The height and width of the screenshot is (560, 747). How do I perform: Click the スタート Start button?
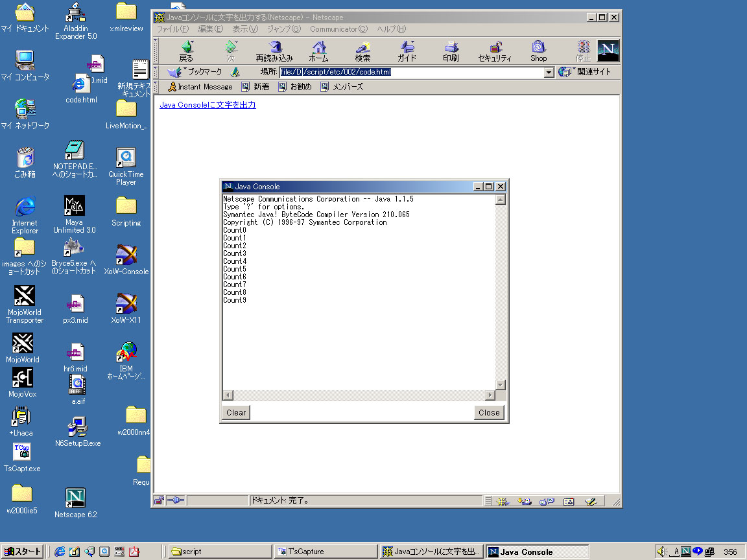(x=23, y=552)
